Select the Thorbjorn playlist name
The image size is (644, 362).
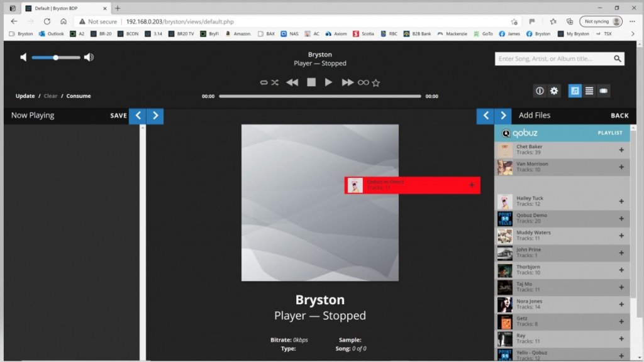(x=528, y=267)
